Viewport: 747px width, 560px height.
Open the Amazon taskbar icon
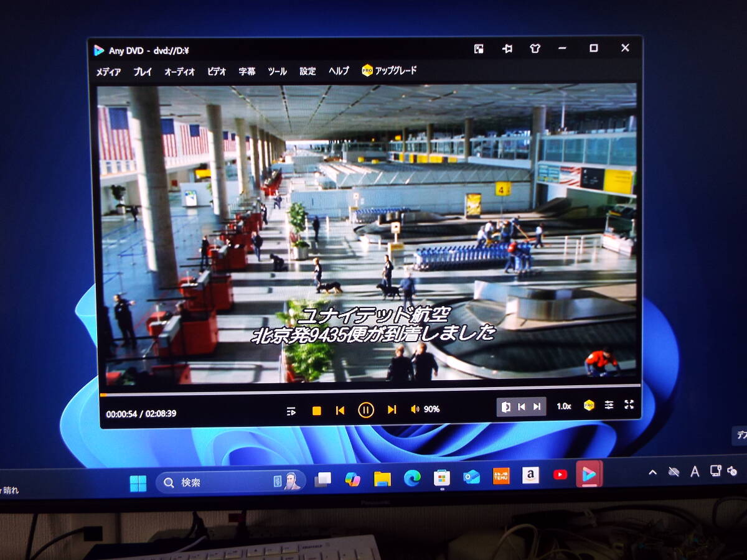click(x=530, y=475)
